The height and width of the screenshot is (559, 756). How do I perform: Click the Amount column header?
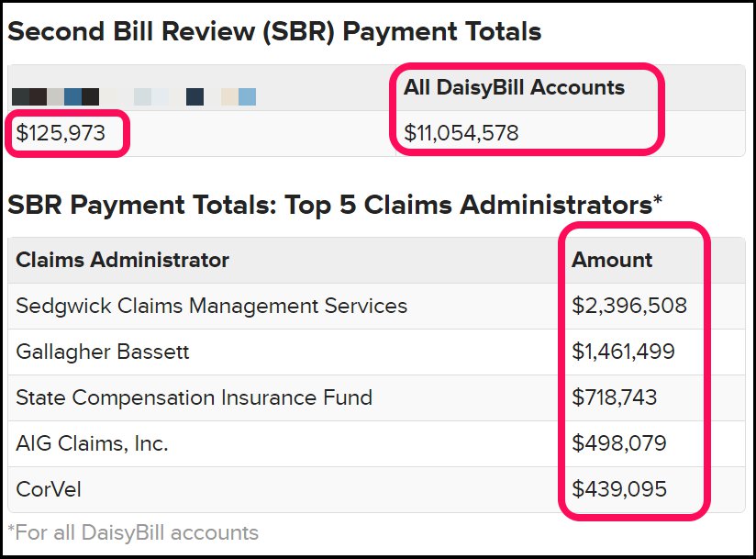pos(612,260)
